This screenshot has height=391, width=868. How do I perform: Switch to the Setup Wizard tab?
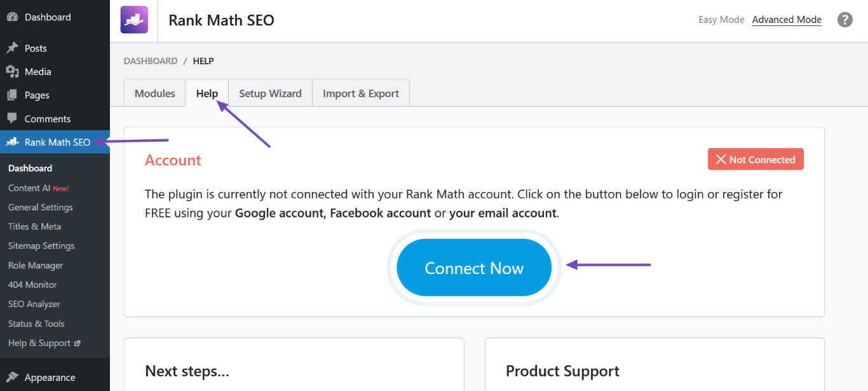[270, 93]
